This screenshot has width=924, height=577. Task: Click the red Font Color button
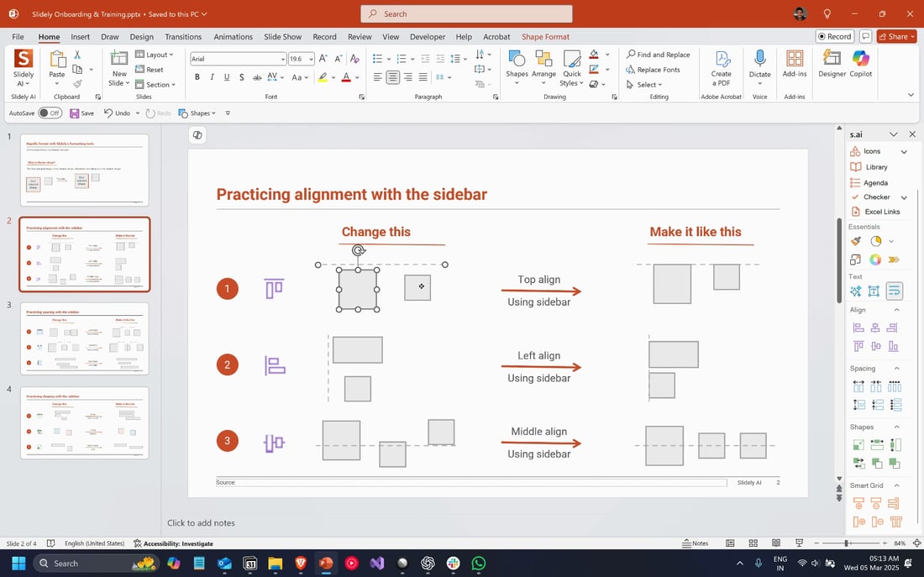tap(346, 77)
